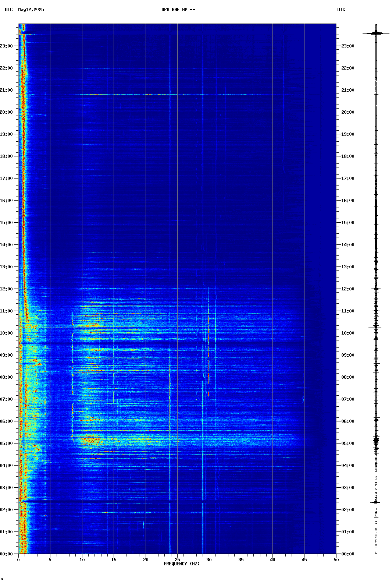Click the 18:00 label on right axis
This screenshot has width=392, height=583.
tap(348, 156)
